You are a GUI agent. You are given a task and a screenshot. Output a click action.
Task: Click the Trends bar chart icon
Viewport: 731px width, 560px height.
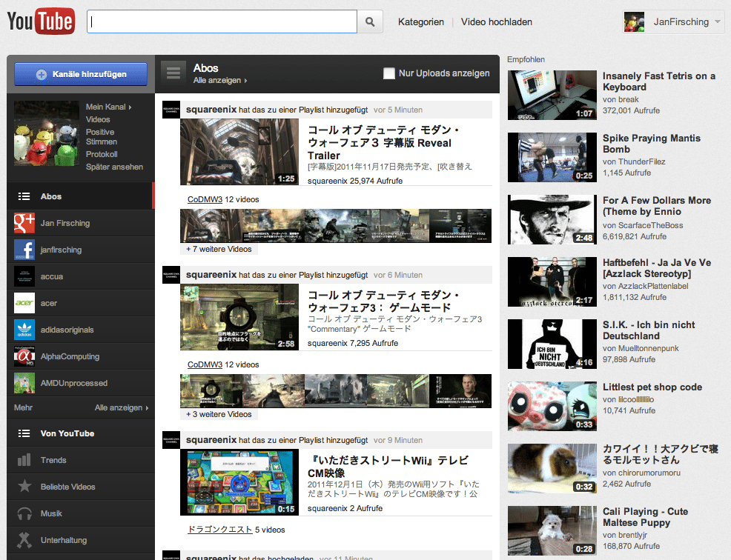tap(24, 460)
